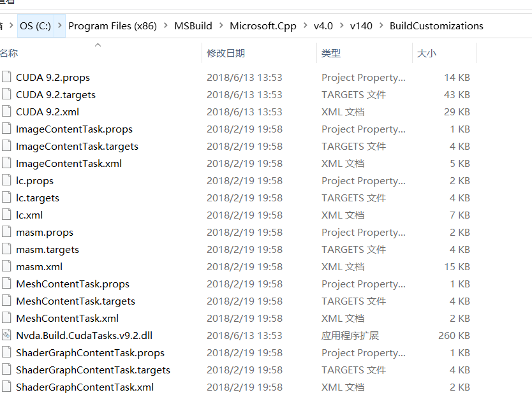Viewport: 532px width, 404px height.
Task: Open the masm.props file icon
Action: pyautogui.click(x=8, y=232)
